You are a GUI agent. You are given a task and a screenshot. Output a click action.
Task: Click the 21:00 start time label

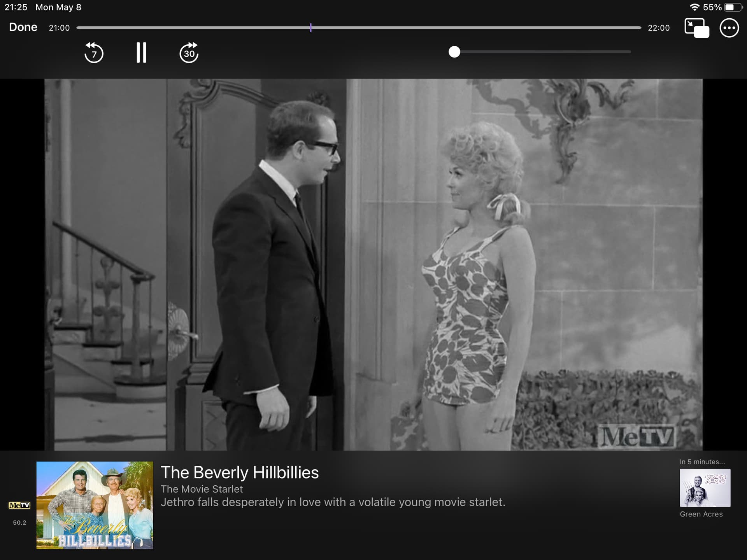click(59, 28)
